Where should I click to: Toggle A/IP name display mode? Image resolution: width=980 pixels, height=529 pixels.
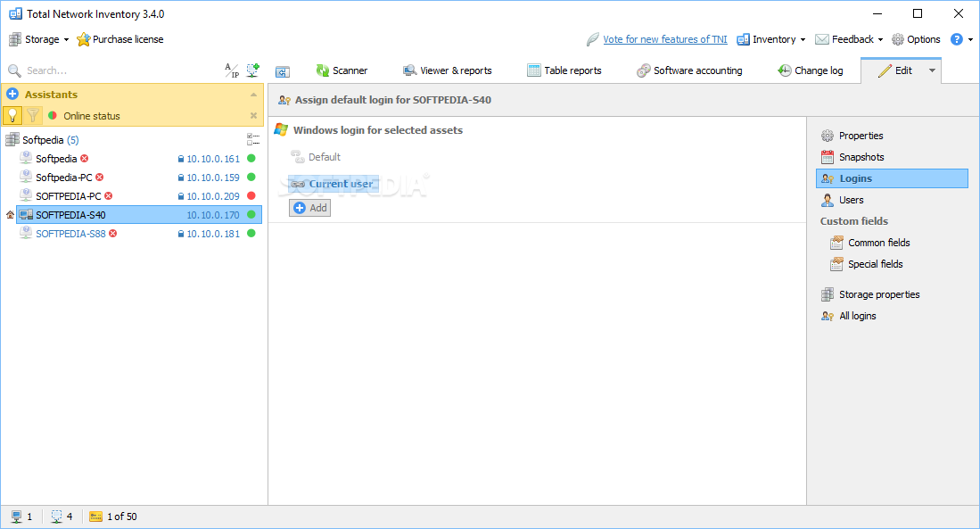232,70
